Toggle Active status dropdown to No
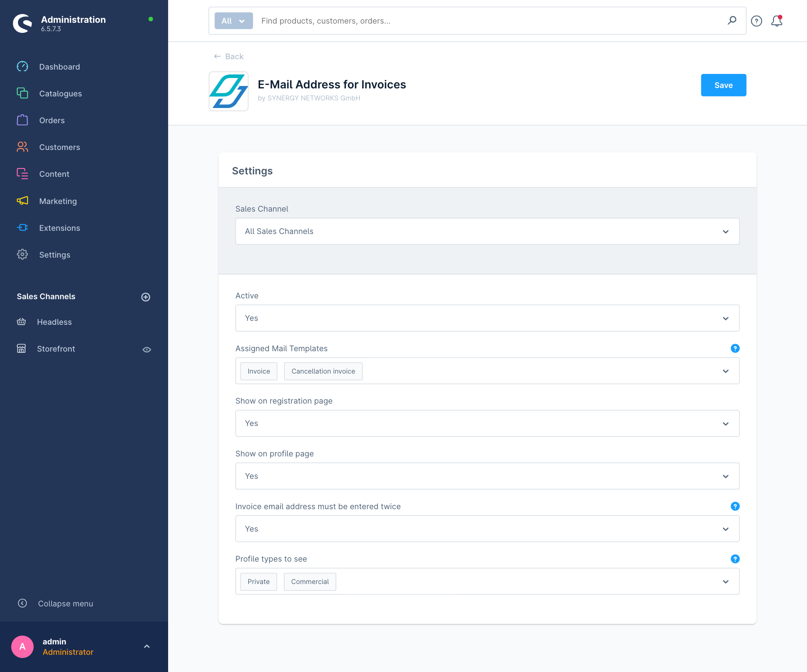The height and width of the screenshot is (672, 807). (487, 318)
